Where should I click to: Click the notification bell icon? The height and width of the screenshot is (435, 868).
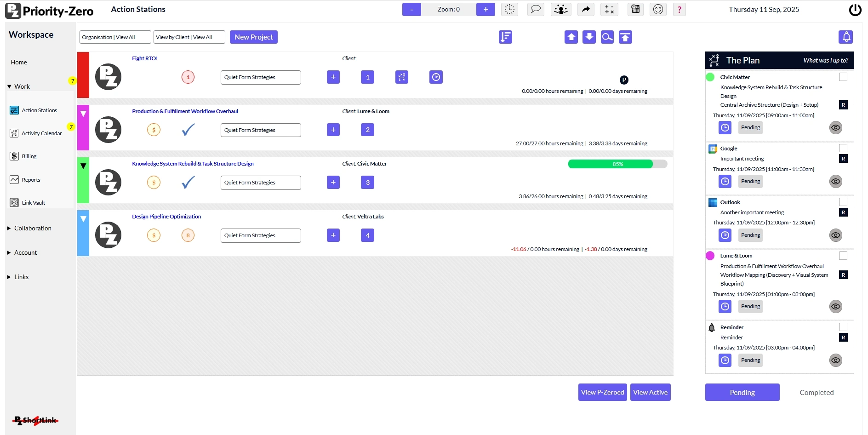coord(845,37)
